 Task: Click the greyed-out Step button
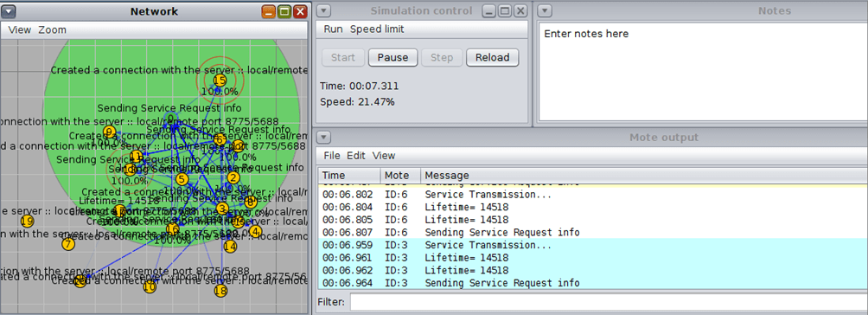click(x=442, y=58)
